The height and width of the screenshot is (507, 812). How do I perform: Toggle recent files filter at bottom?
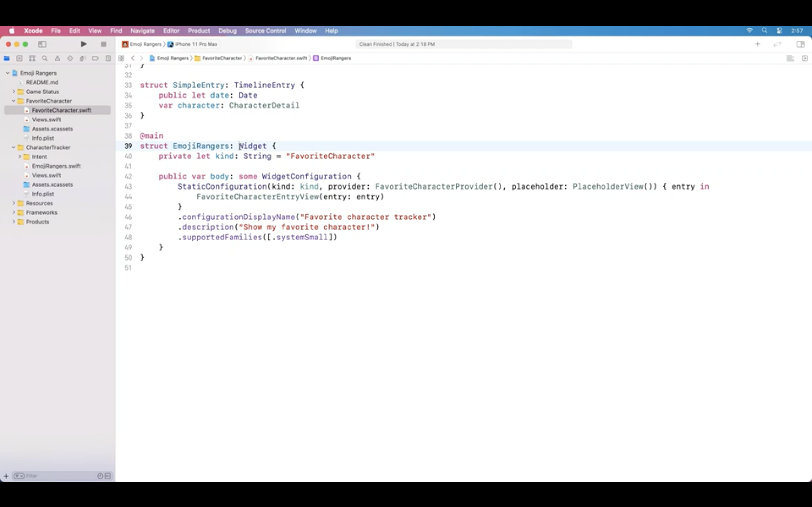coord(100,476)
